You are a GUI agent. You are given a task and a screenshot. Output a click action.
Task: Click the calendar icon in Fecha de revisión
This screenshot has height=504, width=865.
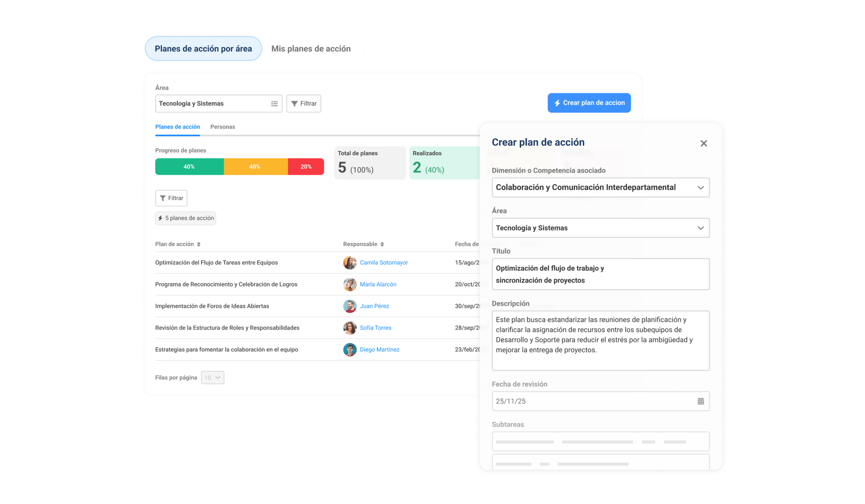701,401
